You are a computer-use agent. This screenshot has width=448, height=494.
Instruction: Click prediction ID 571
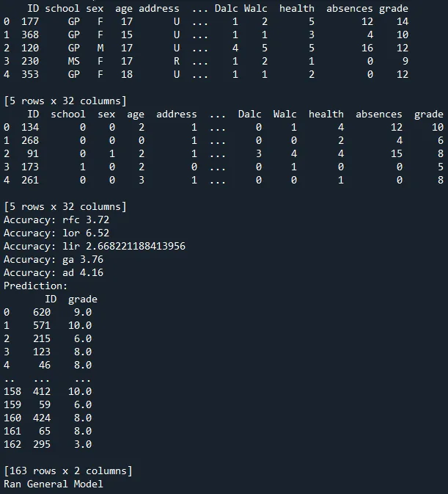pyautogui.click(x=42, y=325)
